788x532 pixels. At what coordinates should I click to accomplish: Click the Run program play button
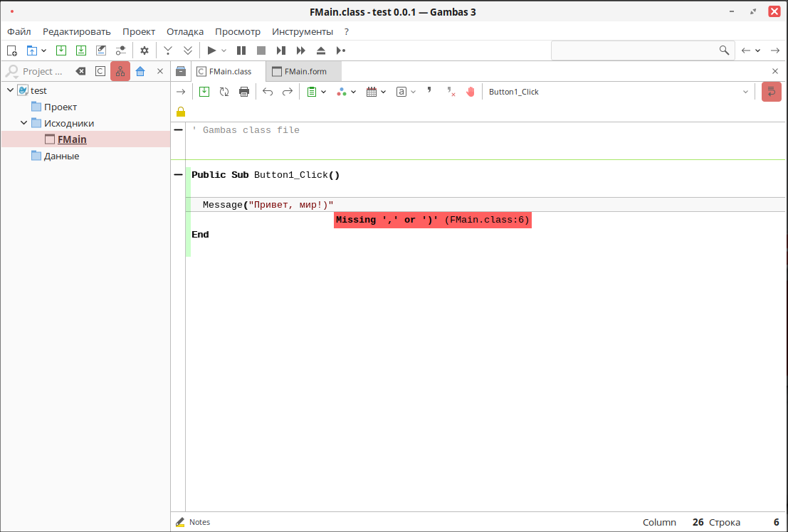(211, 50)
